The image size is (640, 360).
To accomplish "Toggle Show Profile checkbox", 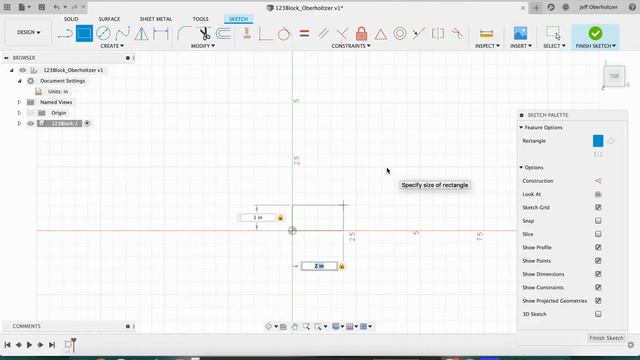I will pos(598,247).
